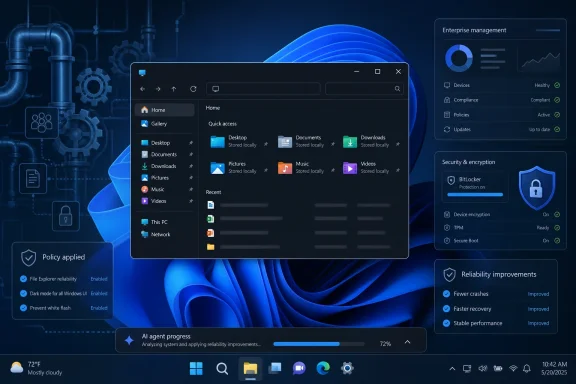
Task: Toggle the File Explorer reliability checkmark
Action: point(23,279)
